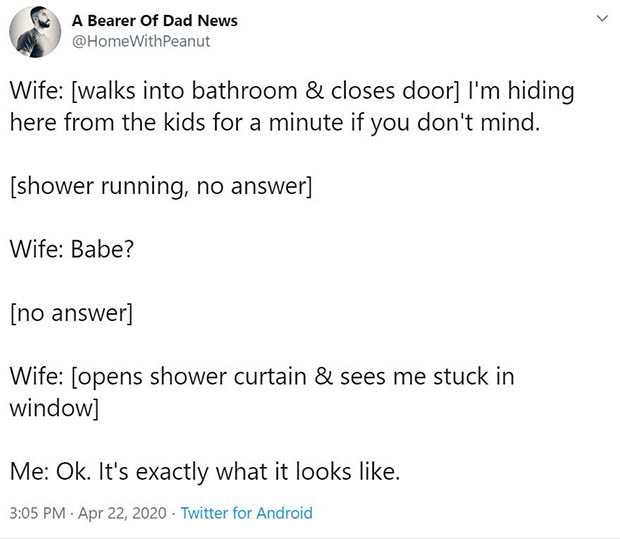
Task: Click the standalone "[no answer]" line
Action: coord(72,313)
